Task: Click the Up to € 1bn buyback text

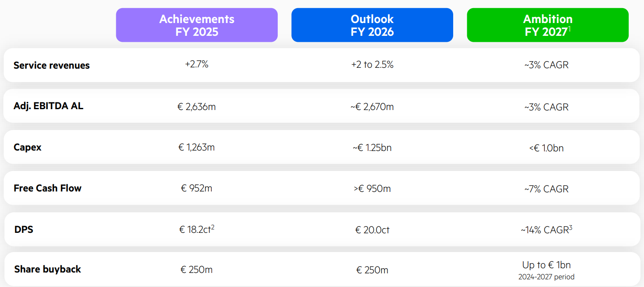Action: coord(546,265)
